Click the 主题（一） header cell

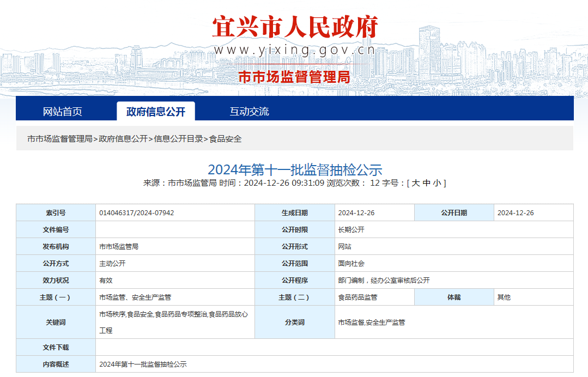coord(56,297)
